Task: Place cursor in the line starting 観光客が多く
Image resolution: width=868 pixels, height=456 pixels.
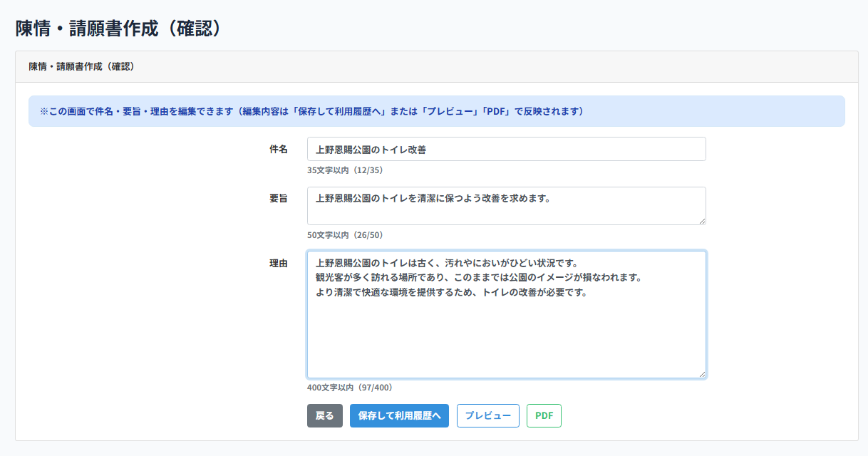Action: coord(477,278)
